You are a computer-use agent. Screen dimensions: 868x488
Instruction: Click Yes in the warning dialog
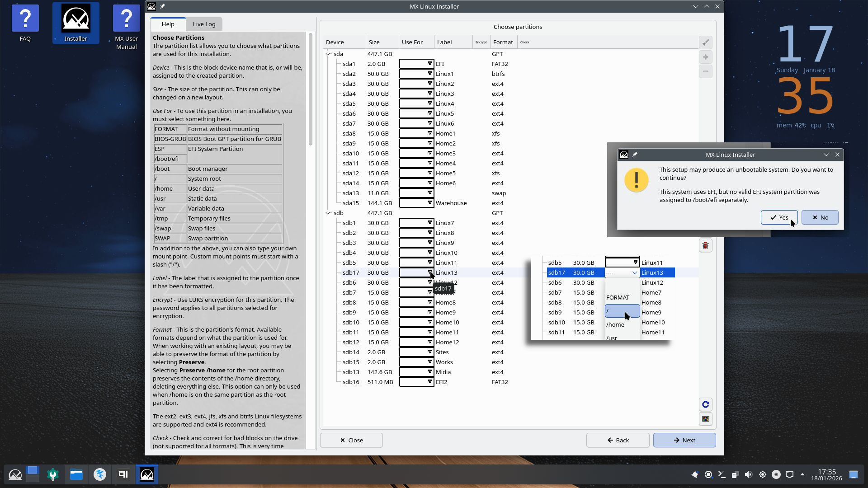tap(778, 217)
